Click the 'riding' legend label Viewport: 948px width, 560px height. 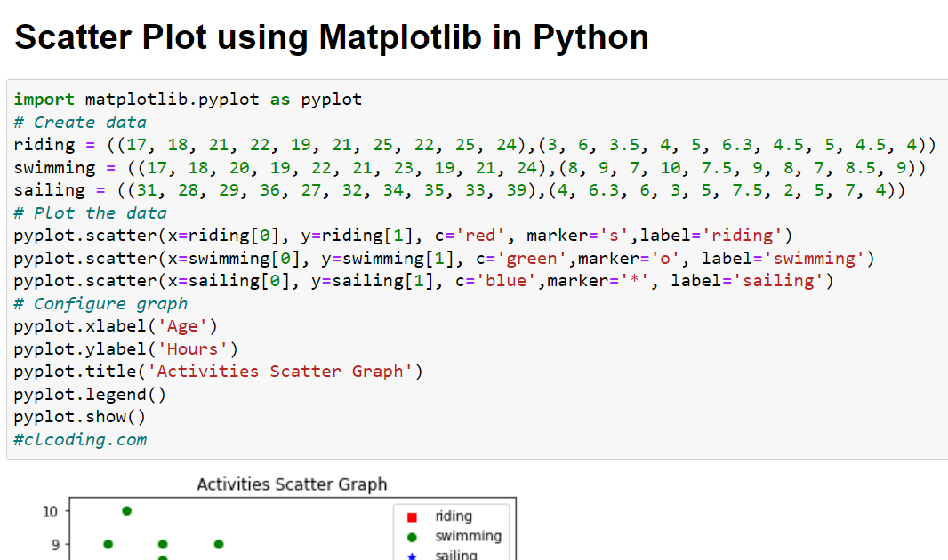click(x=454, y=516)
